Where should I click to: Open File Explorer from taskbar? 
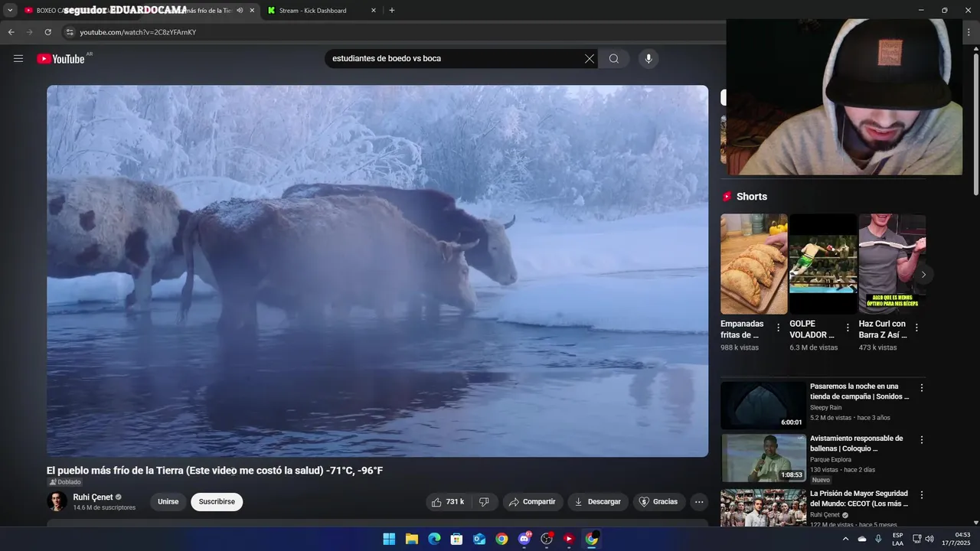[x=411, y=539]
